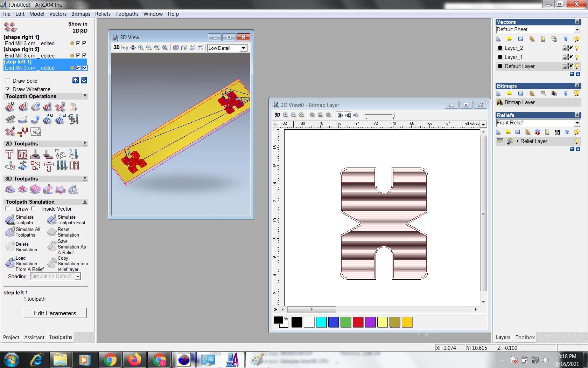Click zoom in icon in 2D View toolbar

(x=286, y=115)
